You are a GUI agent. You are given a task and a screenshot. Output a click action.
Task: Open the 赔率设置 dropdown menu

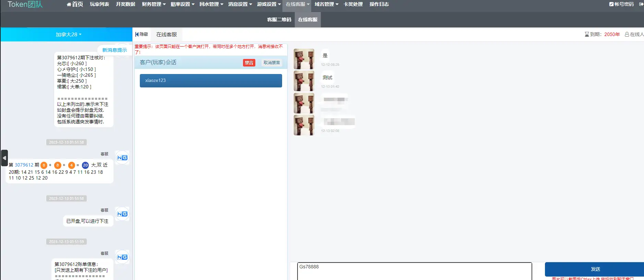(182, 4)
